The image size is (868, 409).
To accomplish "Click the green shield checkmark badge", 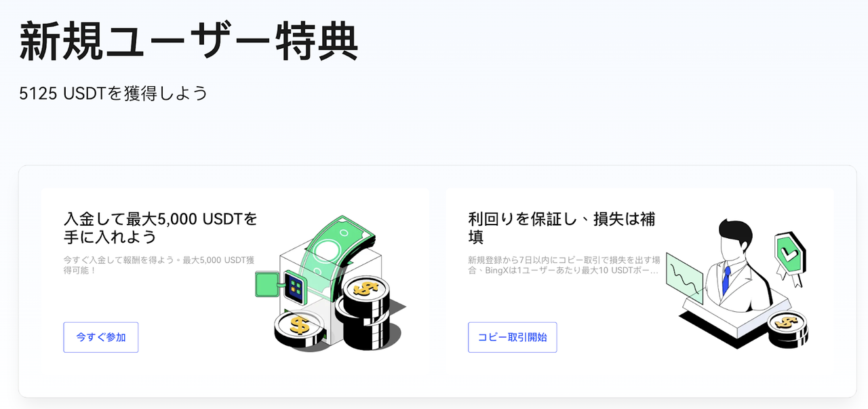I will click(789, 258).
